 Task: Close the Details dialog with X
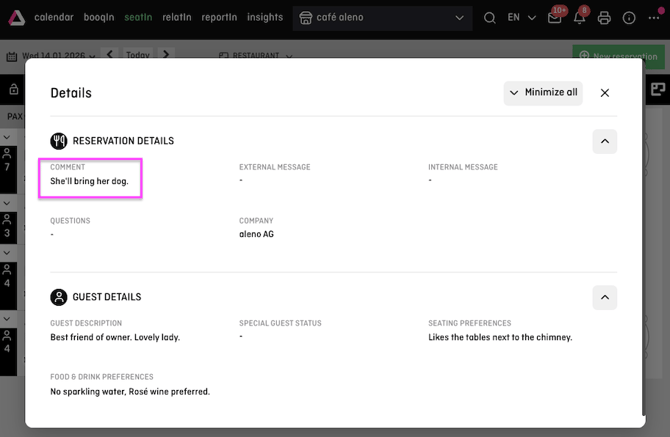tap(604, 93)
